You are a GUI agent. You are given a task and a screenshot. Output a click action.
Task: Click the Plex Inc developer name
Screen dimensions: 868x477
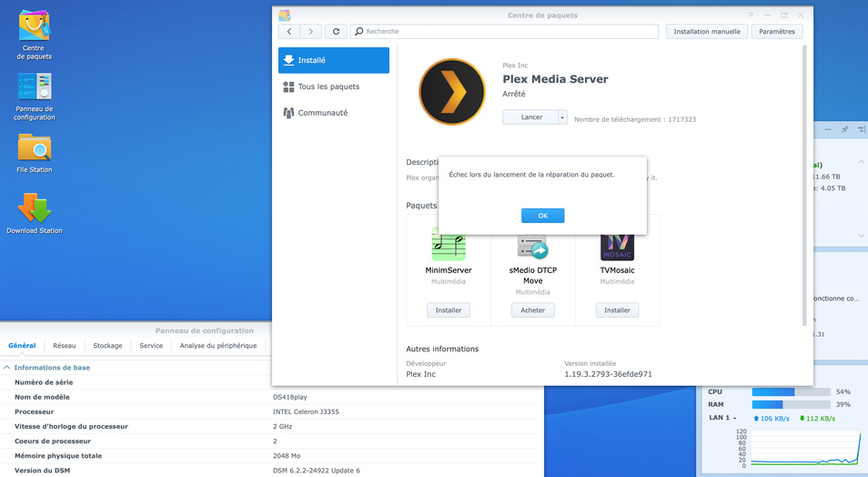click(420, 374)
